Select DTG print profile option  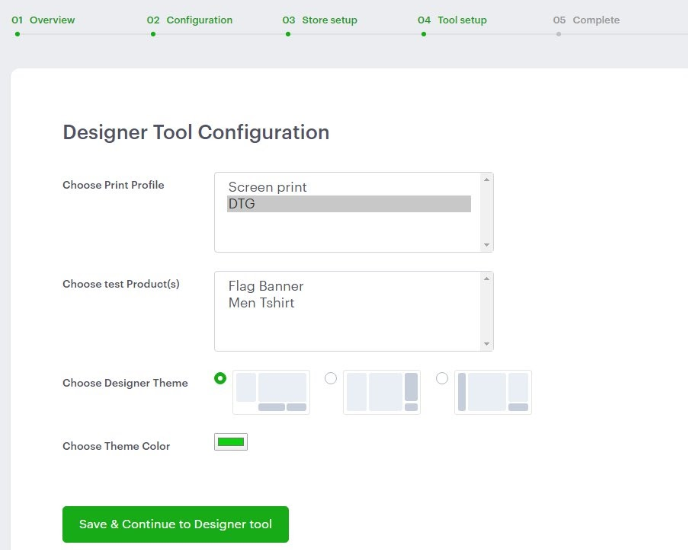tap(243, 204)
